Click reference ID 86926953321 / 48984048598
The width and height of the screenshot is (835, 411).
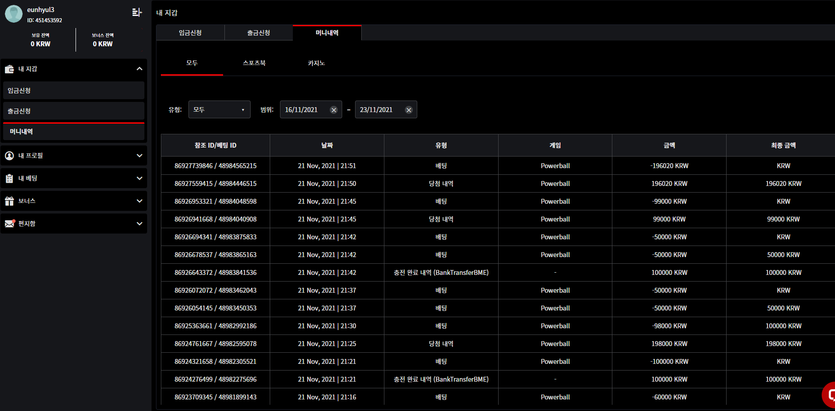pos(216,201)
